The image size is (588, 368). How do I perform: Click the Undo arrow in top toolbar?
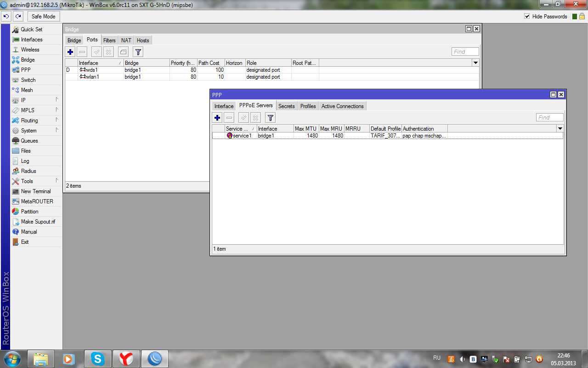point(6,16)
